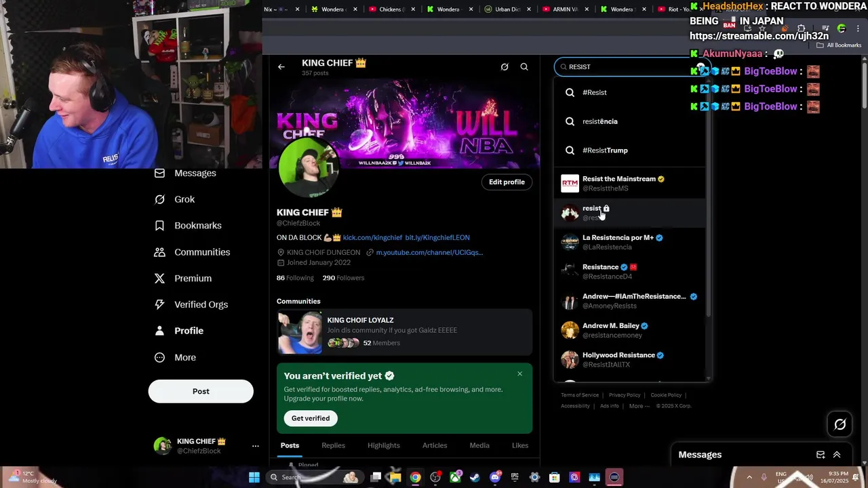Image resolution: width=868 pixels, height=488 pixels.
Task: Expand the Messages drawer with double chevron
Action: [837, 455]
